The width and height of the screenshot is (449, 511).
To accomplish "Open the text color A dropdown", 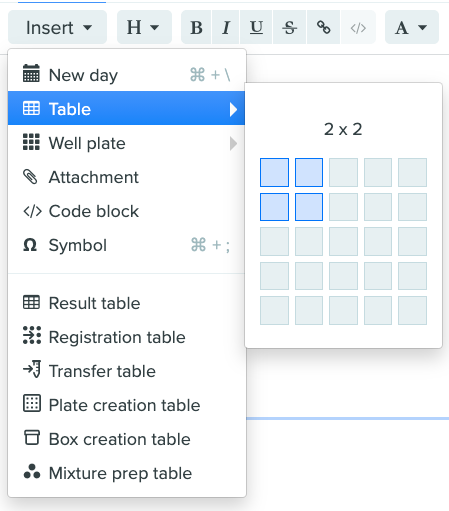I will click(x=412, y=27).
